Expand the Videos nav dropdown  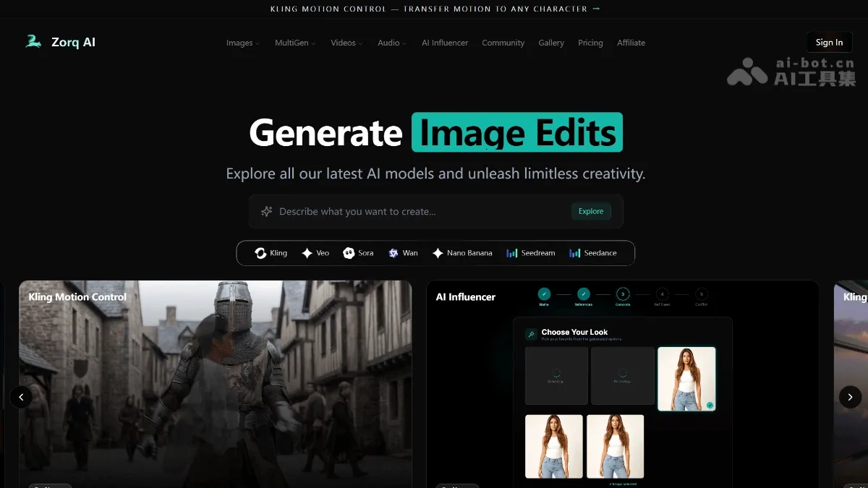347,43
